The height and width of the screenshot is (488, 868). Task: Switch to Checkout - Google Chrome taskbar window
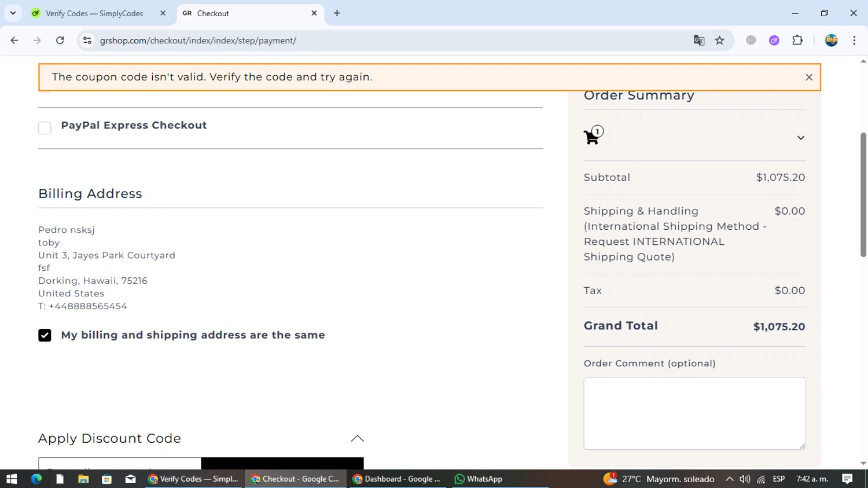click(296, 479)
